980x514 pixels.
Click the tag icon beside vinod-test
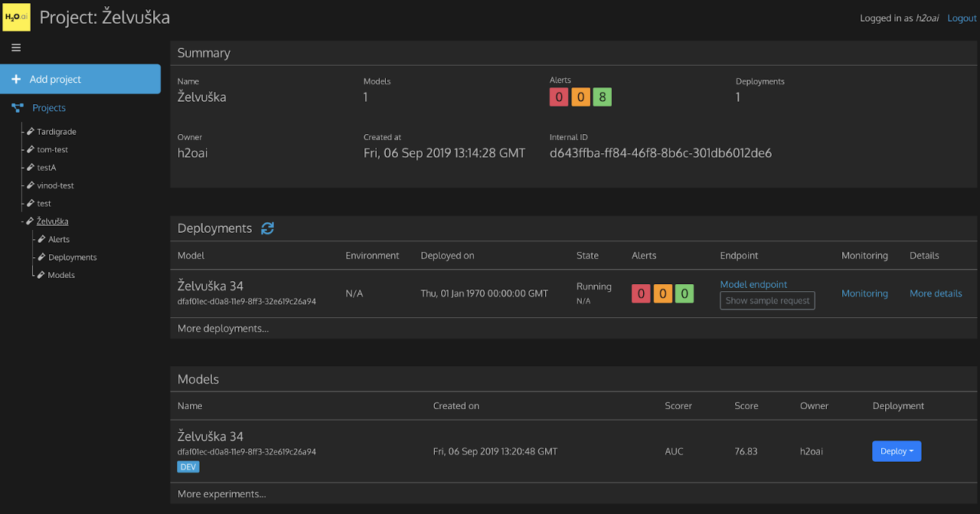click(31, 185)
